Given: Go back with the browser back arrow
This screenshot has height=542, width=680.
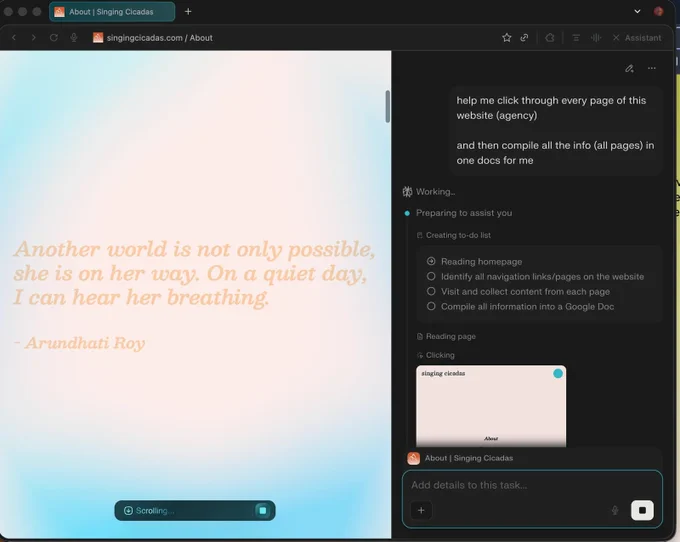Looking at the screenshot, I should tap(14, 38).
